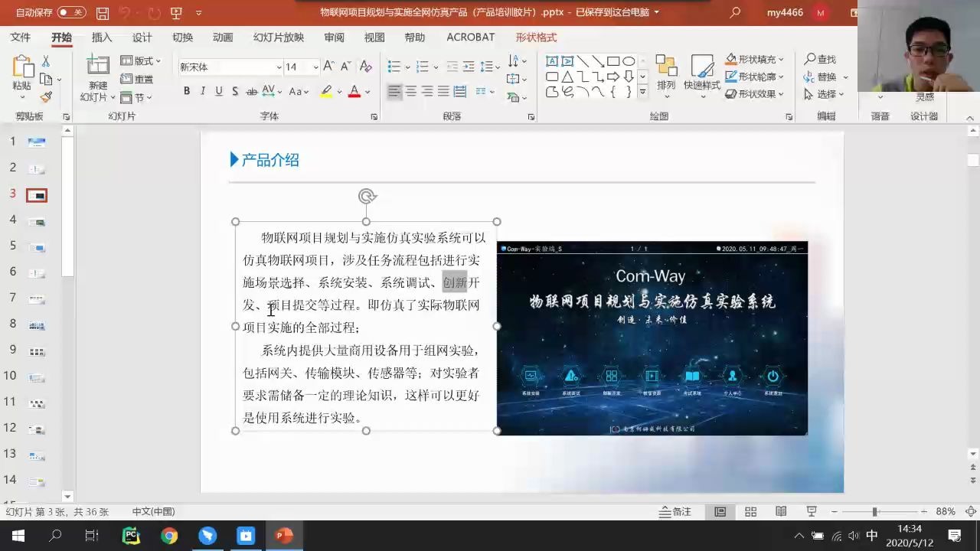This screenshot has width=980, height=551.
Task: Open the Select (选择) dropdown
Action: tap(824, 94)
